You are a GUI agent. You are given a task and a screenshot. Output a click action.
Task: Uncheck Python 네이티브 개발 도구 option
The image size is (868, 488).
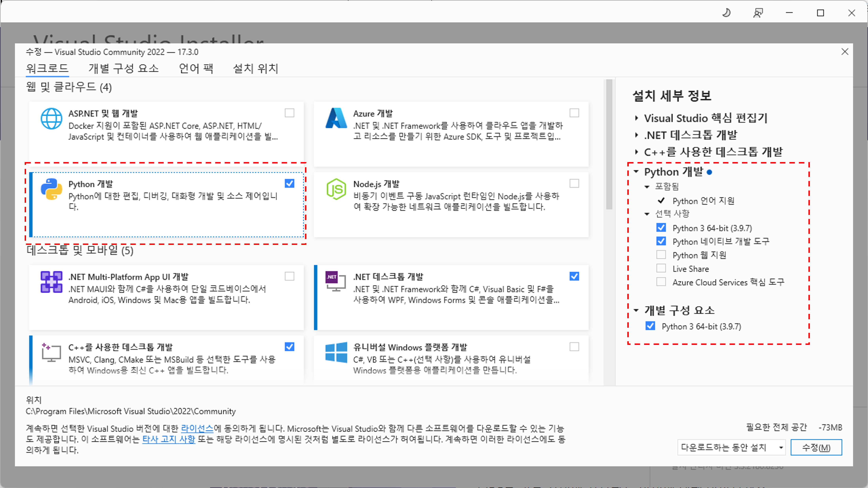coord(661,241)
